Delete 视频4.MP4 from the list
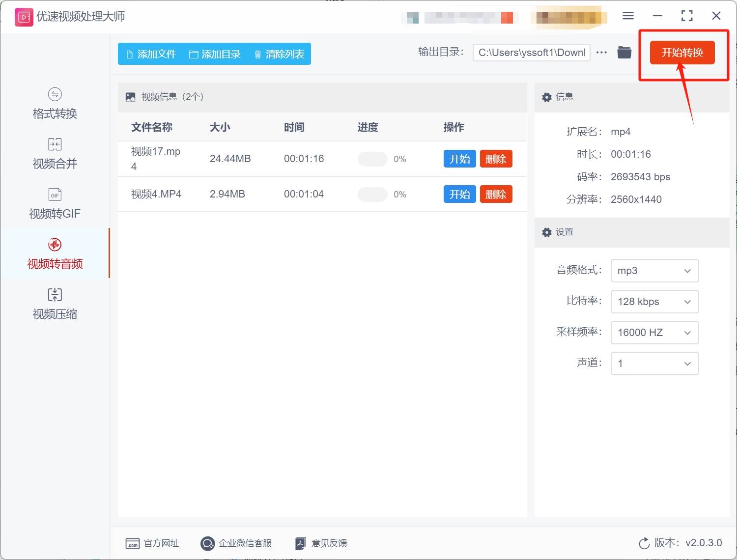The height and width of the screenshot is (560, 737). pyautogui.click(x=496, y=194)
